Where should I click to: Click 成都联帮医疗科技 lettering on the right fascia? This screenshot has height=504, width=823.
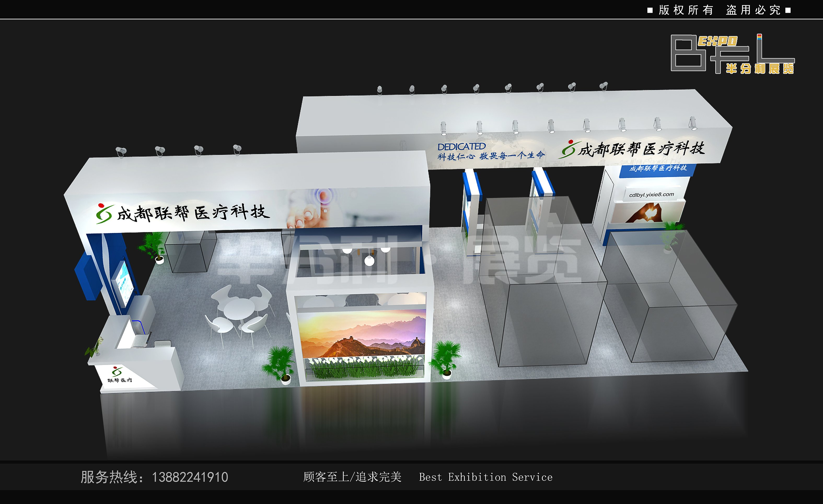point(641,149)
